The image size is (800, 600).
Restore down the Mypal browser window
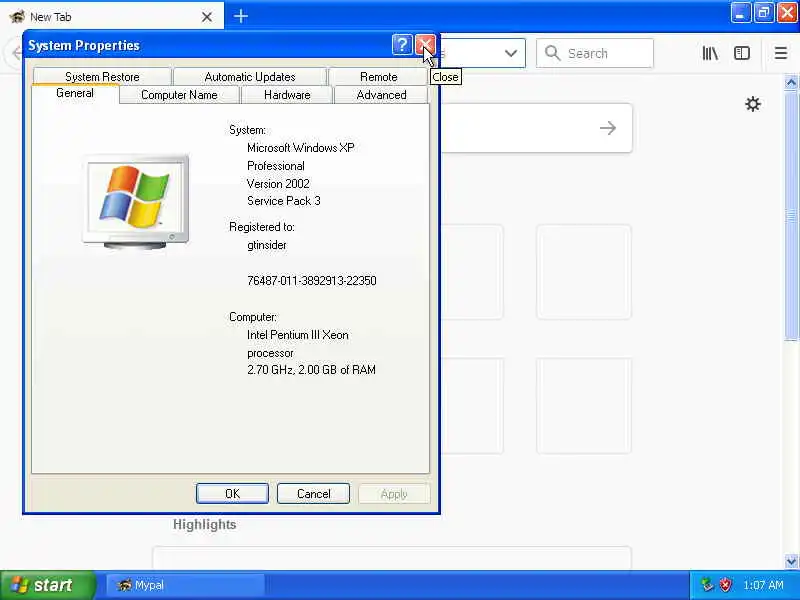coord(763,13)
